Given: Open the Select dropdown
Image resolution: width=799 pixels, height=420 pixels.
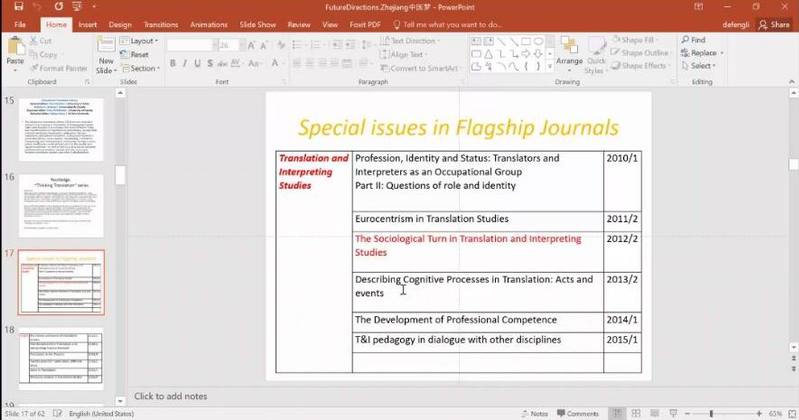Looking at the screenshot, I should pos(699,66).
